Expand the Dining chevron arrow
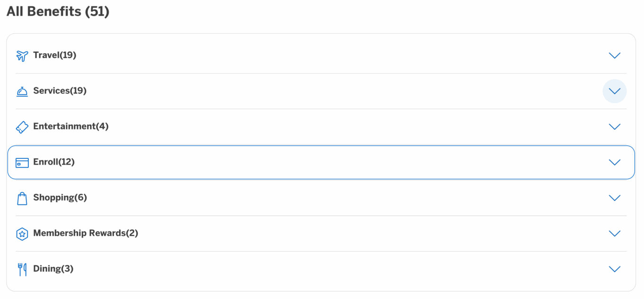644x299 pixels. [615, 269]
